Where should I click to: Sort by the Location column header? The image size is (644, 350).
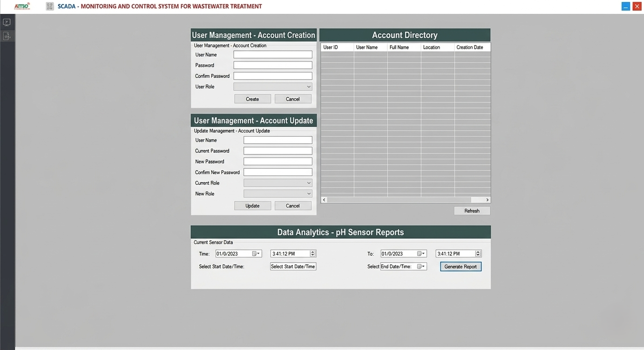[x=438, y=47]
